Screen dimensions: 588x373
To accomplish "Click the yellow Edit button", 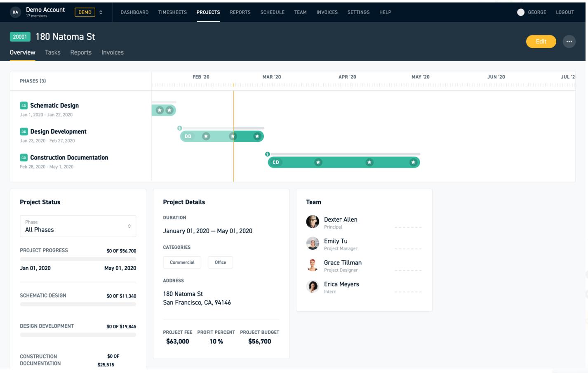I will pos(541,42).
